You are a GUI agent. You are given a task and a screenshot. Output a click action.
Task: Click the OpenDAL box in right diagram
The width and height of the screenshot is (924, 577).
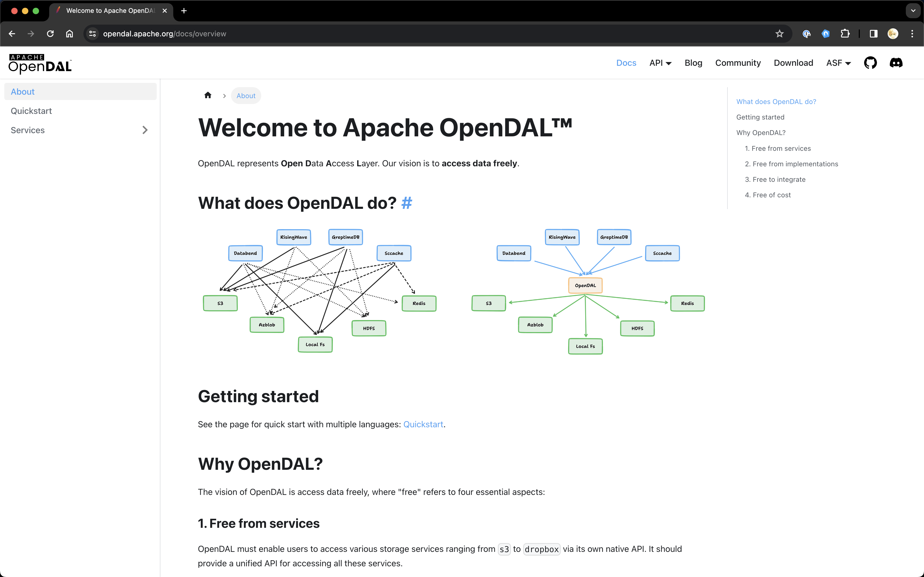(585, 286)
